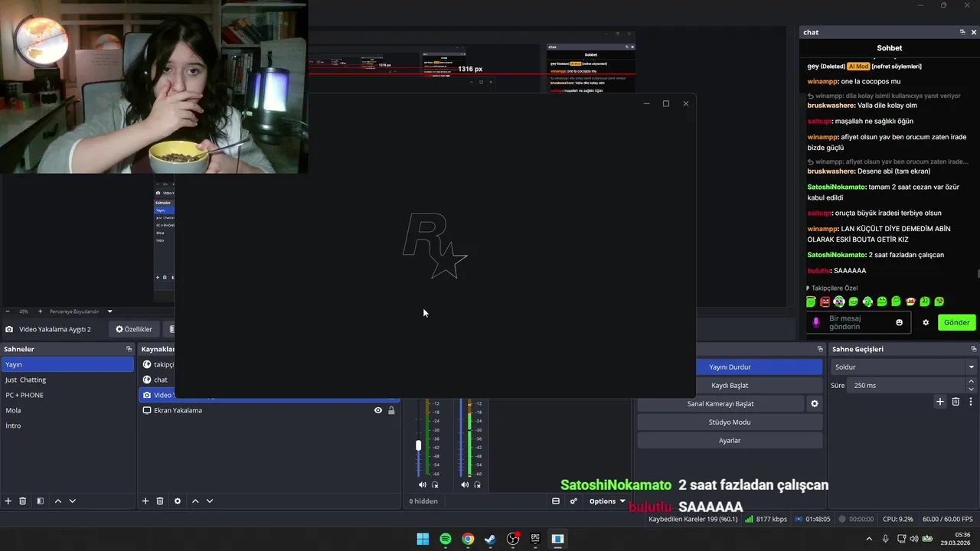Switch mixer layout icon next to 0 hidden

tap(556, 501)
